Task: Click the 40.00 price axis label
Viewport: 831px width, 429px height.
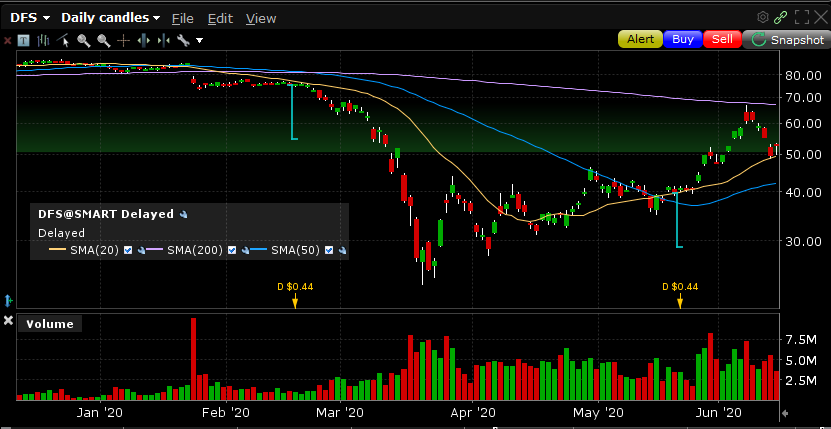Action: click(x=802, y=192)
